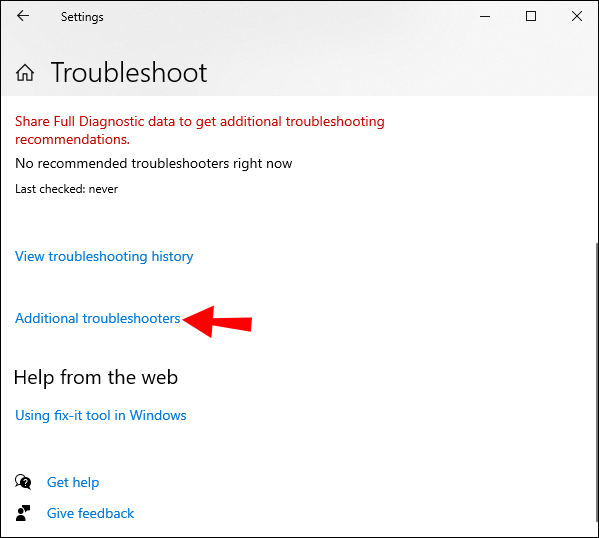The width and height of the screenshot is (599, 538).
Task: Click the Help from the web heading
Action: coord(96,378)
